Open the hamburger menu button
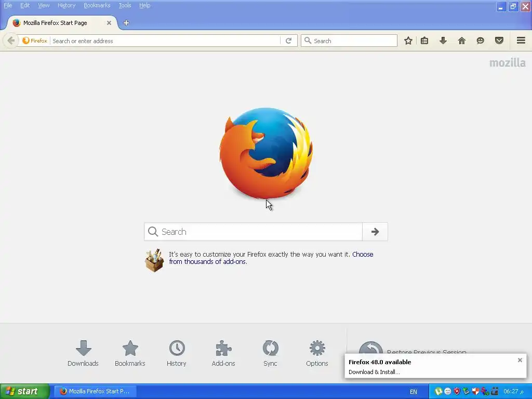The width and height of the screenshot is (532, 399). pyautogui.click(x=521, y=41)
